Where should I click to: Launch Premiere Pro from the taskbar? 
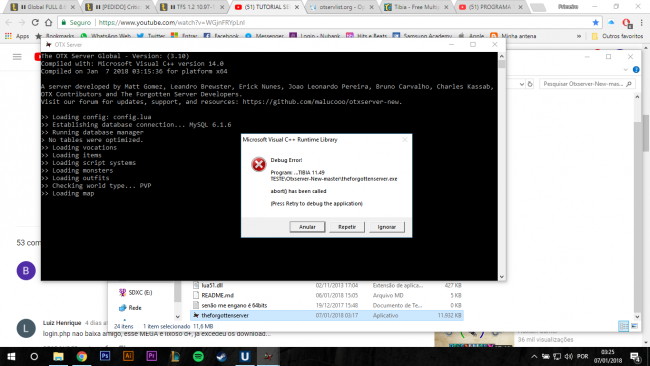tap(151, 356)
